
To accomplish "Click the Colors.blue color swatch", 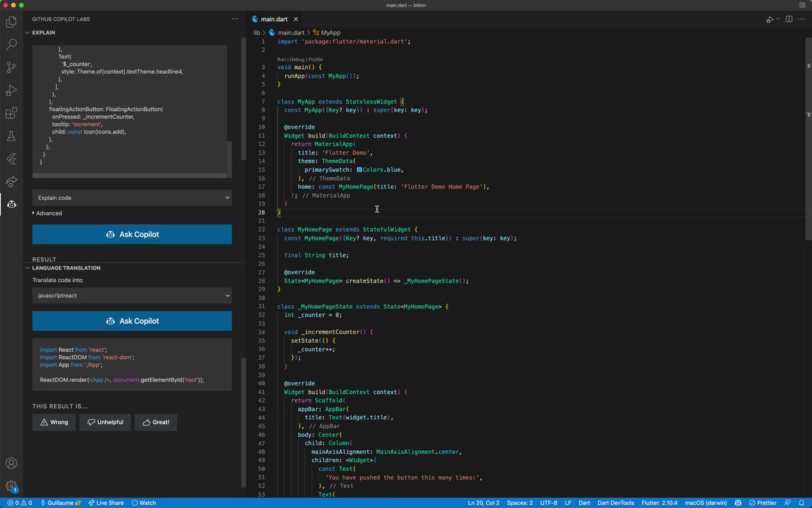I will tap(359, 170).
